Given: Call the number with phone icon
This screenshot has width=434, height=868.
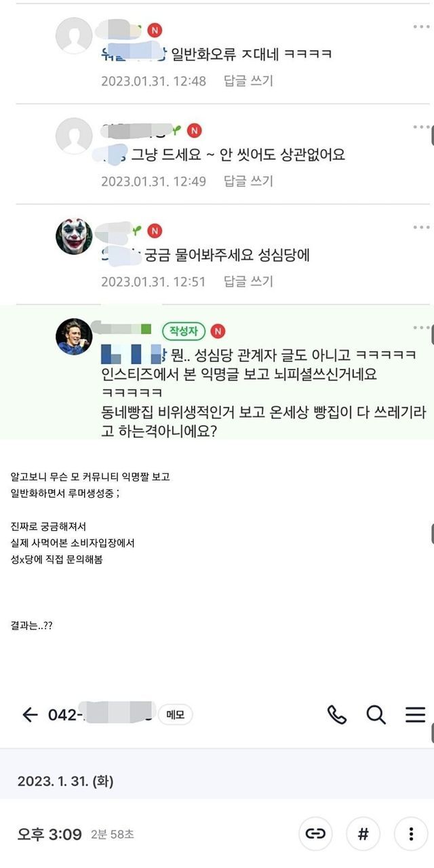Looking at the screenshot, I should click(x=337, y=714).
